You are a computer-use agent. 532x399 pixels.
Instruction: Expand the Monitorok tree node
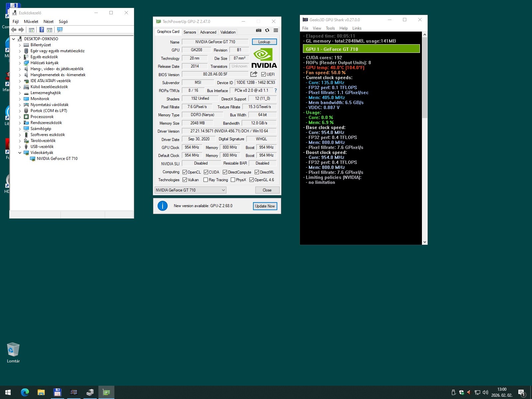[x=20, y=99]
